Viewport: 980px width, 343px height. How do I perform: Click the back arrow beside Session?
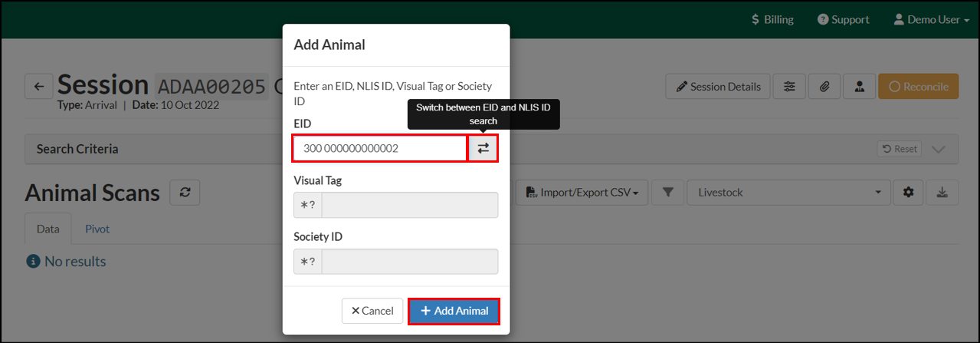[x=39, y=87]
